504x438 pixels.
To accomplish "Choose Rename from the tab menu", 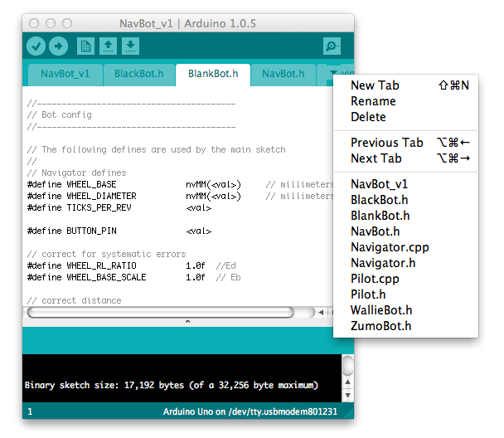I will [405, 101].
